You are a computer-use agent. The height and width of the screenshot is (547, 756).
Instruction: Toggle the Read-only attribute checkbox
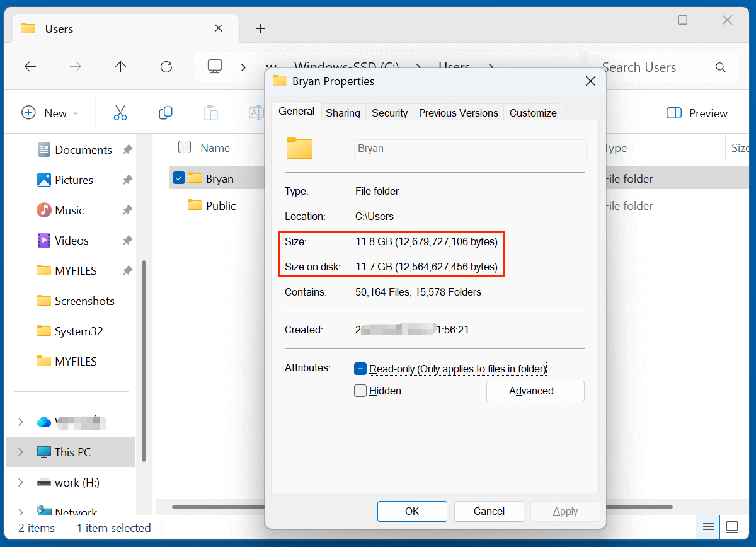click(x=360, y=369)
